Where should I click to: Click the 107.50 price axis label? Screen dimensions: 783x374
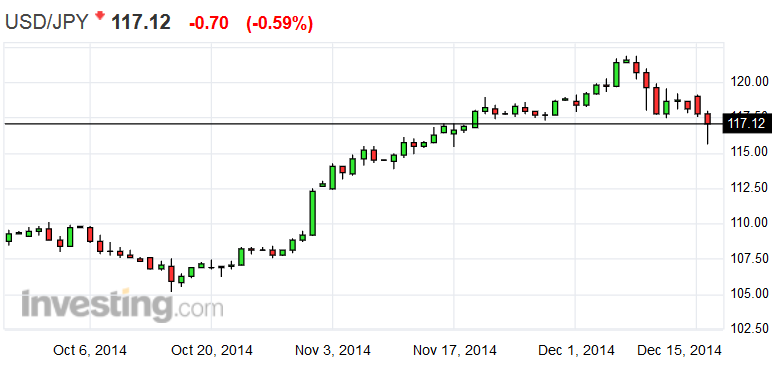[749, 258]
